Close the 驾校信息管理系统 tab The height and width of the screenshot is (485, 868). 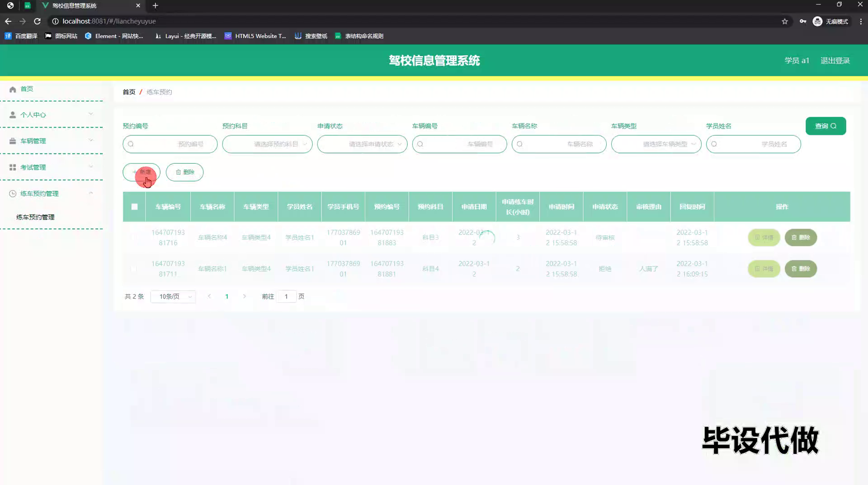point(138,5)
